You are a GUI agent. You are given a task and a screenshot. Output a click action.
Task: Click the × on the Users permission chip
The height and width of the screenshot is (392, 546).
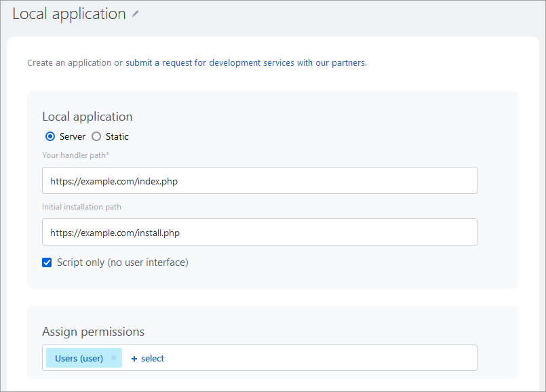[x=113, y=357]
